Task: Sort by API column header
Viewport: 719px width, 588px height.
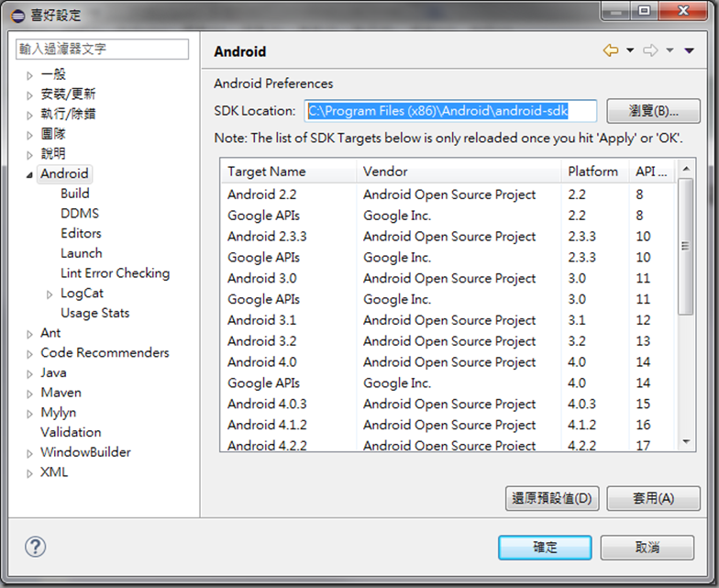Action: pos(652,171)
